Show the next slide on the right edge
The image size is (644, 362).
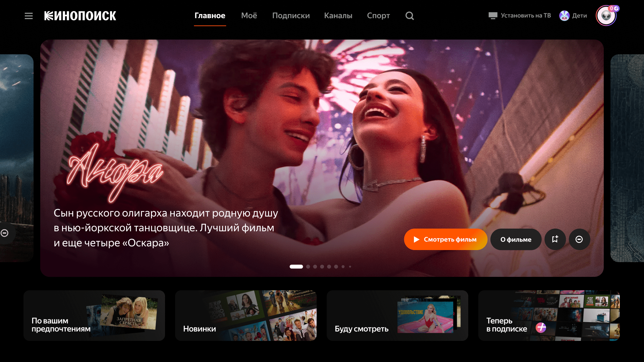[x=627, y=158]
